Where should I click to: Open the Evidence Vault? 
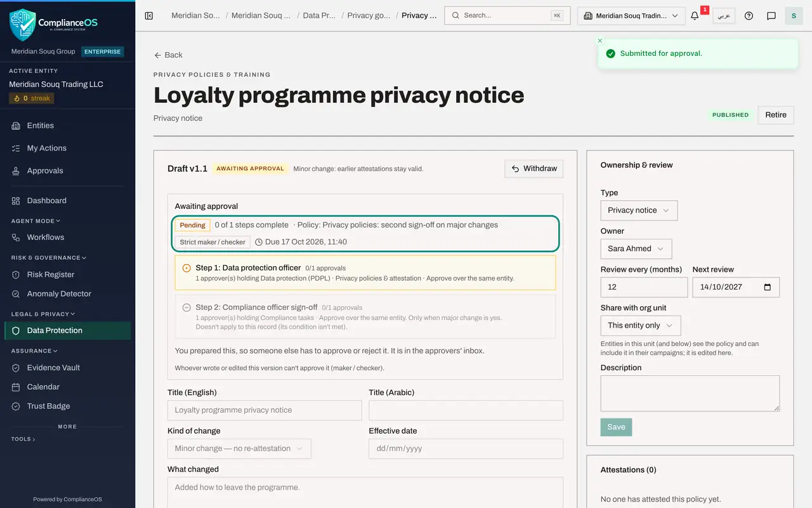point(67,368)
